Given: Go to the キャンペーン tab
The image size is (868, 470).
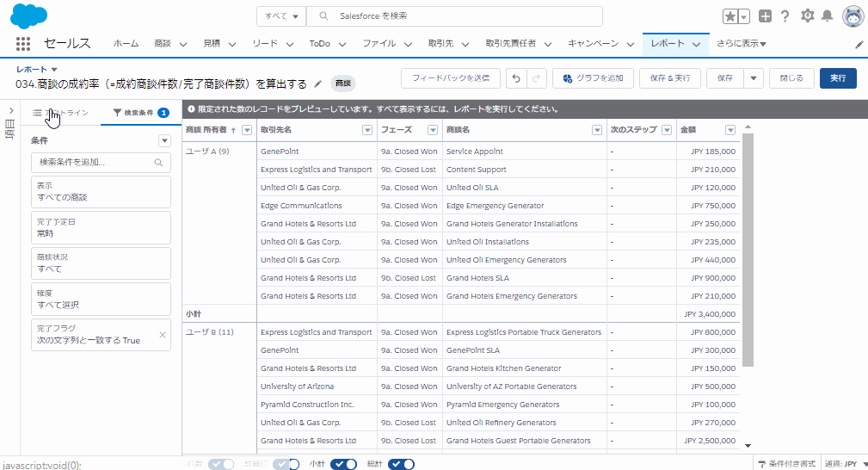Looking at the screenshot, I should click(593, 43).
